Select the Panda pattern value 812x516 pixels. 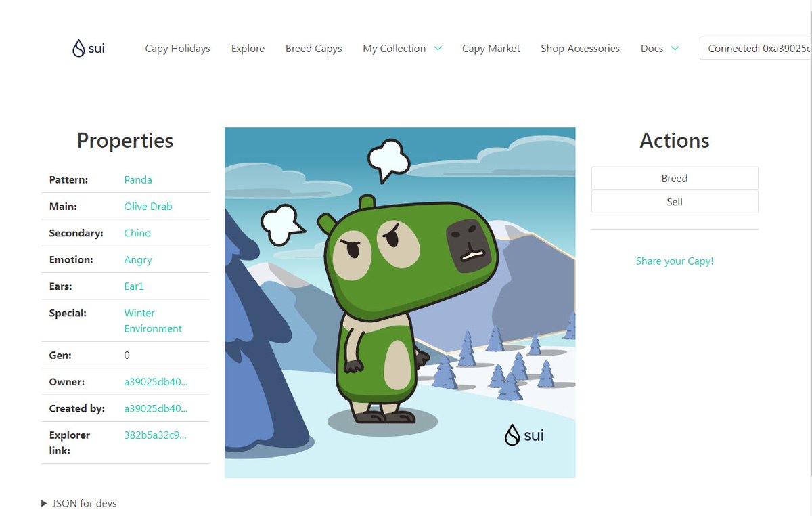(x=138, y=179)
